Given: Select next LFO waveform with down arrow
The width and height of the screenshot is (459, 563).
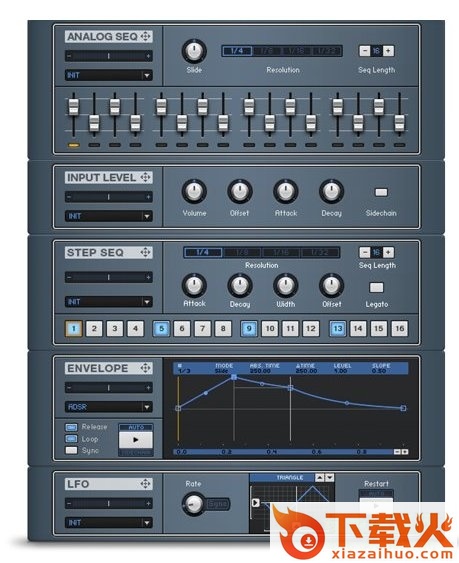Looking at the screenshot, I should coord(329,478).
